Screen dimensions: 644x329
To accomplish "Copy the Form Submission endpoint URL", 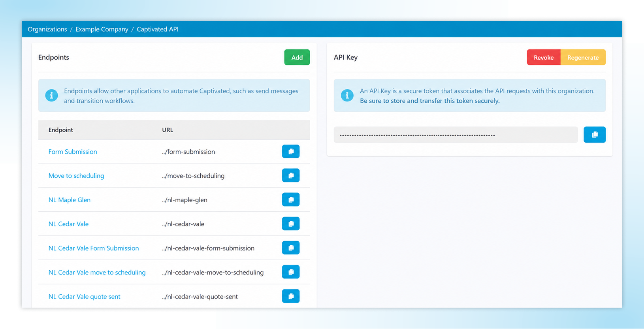I will click(291, 151).
